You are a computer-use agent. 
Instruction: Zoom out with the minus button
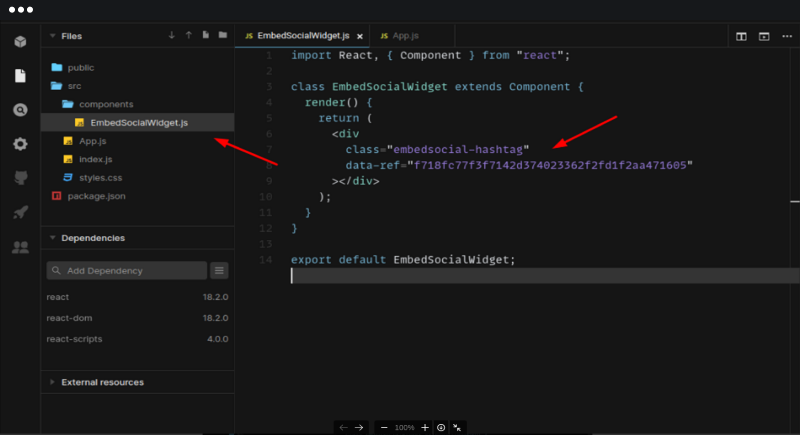click(x=384, y=427)
